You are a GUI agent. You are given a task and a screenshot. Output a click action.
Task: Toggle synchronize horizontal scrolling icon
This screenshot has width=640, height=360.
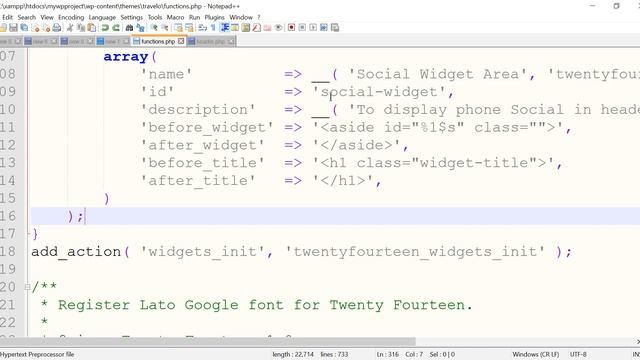[x=189, y=28]
